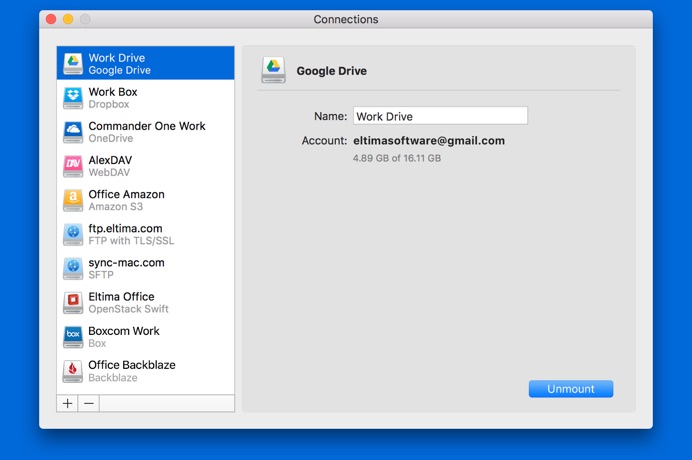692x460 pixels.
Task: Click the Amazon S3 icon beside Office Amazon
Action: click(73, 200)
